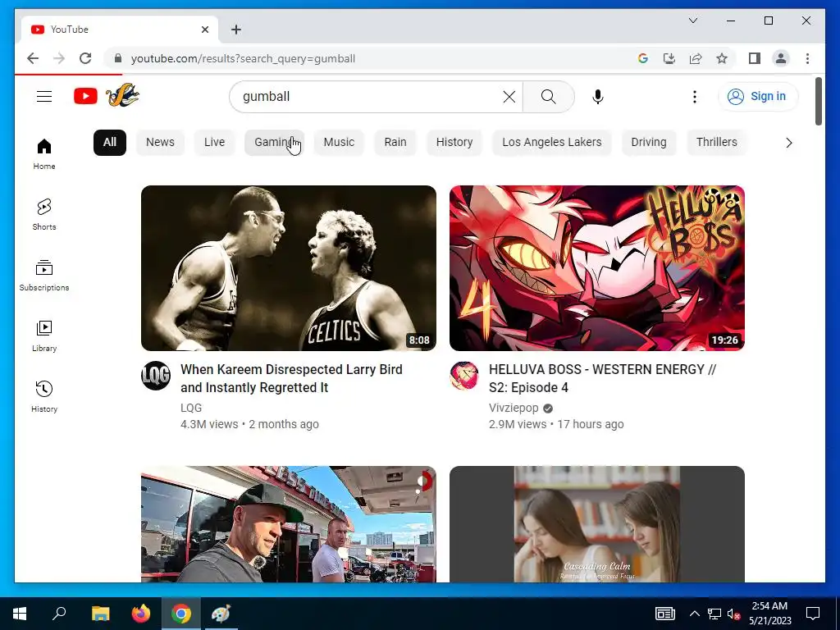Click title 'When Kareem Disrespected Larry Bird'
Screen dimensions: 840x630
(291, 378)
